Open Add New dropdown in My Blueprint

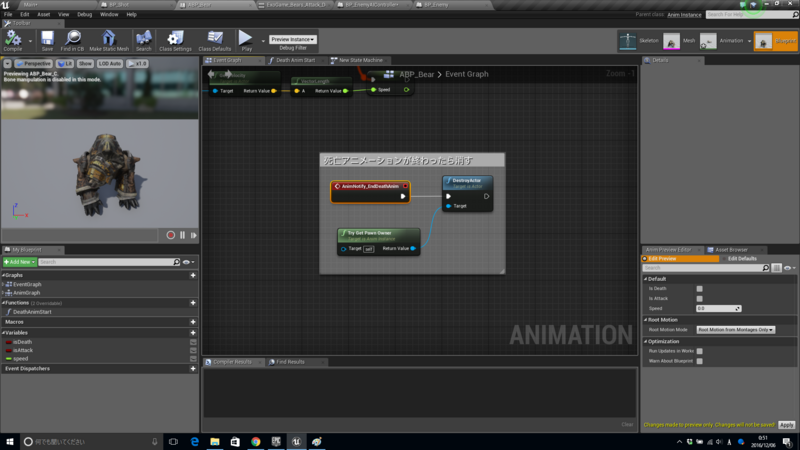pos(19,262)
